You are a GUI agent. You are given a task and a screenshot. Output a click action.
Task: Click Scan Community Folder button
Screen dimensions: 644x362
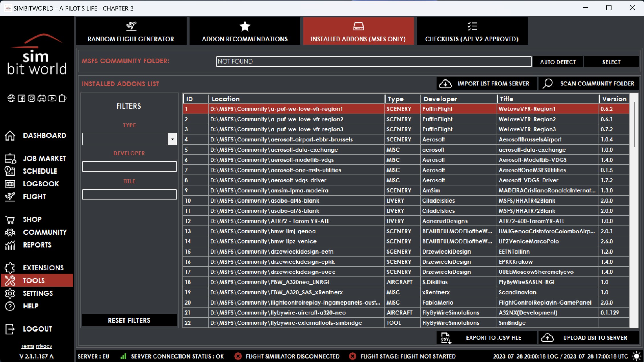pyautogui.click(x=588, y=84)
